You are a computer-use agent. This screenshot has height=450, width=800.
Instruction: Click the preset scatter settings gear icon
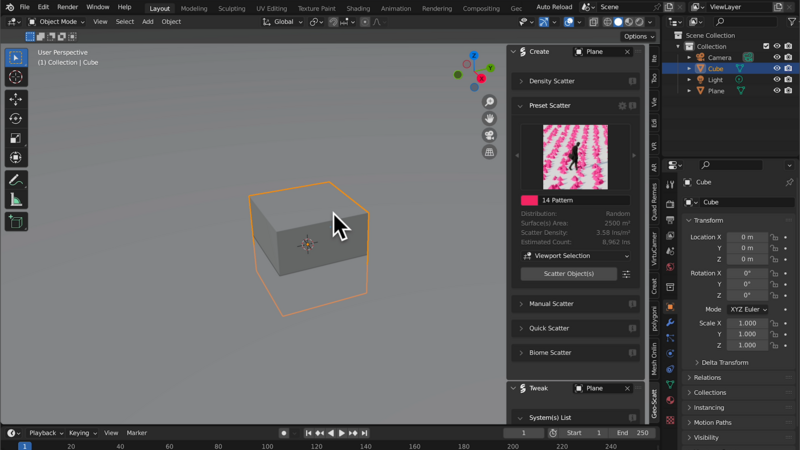pyautogui.click(x=622, y=106)
